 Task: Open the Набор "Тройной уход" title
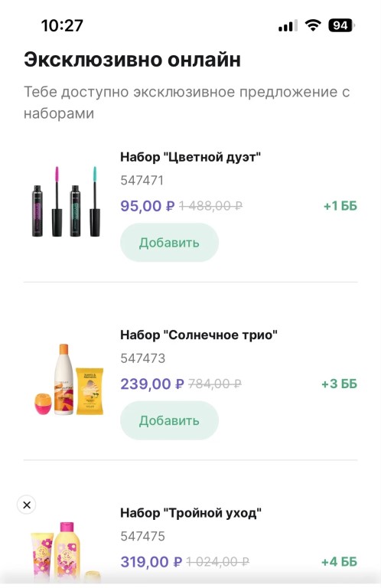190,513
